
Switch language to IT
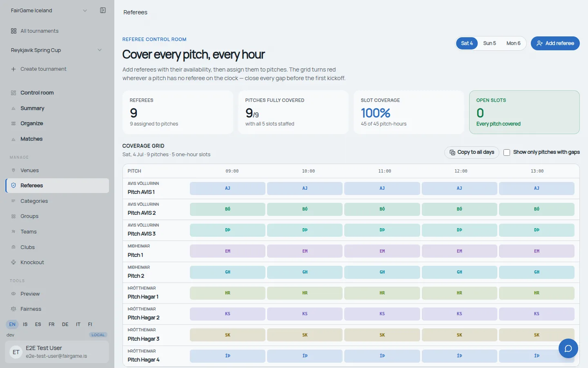click(78, 324)
